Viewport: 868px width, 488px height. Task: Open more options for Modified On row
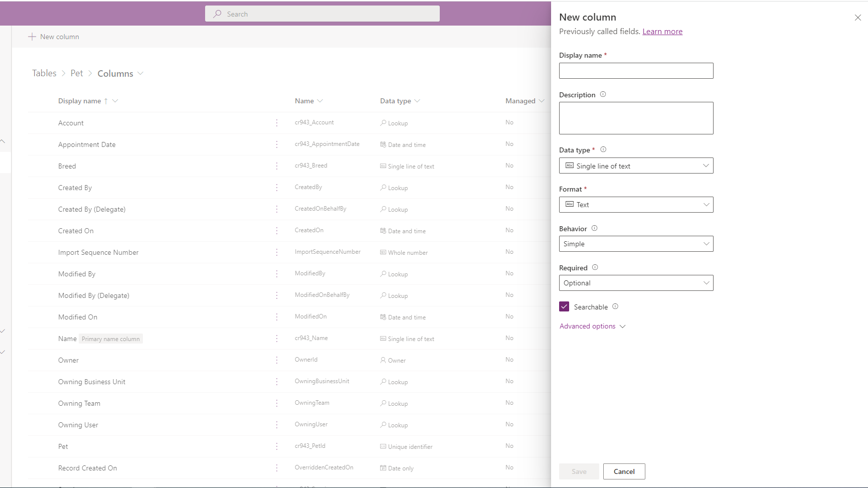pyautogui.click(x=277, y=317)
